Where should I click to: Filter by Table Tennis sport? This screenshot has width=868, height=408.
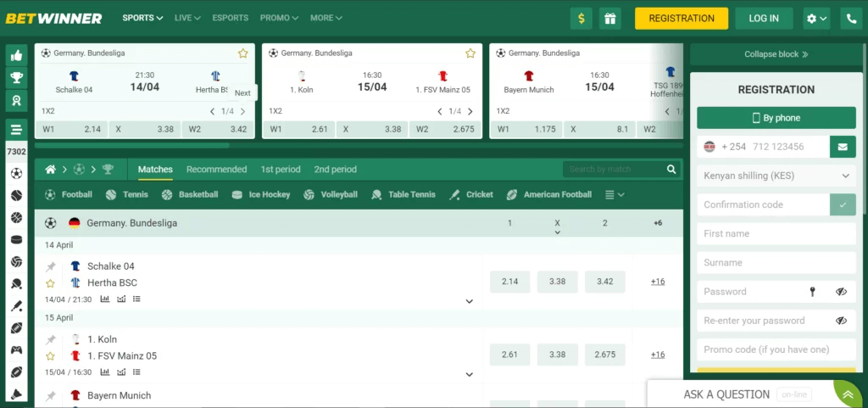point(403,195)
